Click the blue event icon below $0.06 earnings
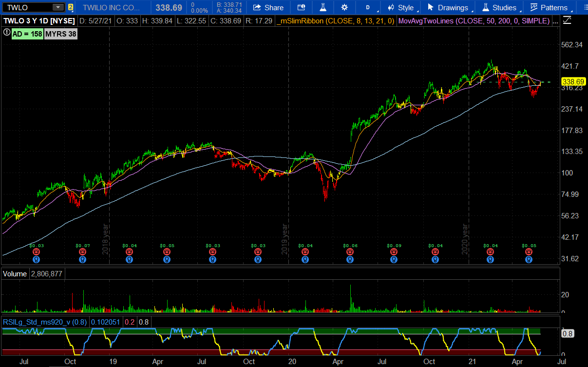 click(350, 260)
